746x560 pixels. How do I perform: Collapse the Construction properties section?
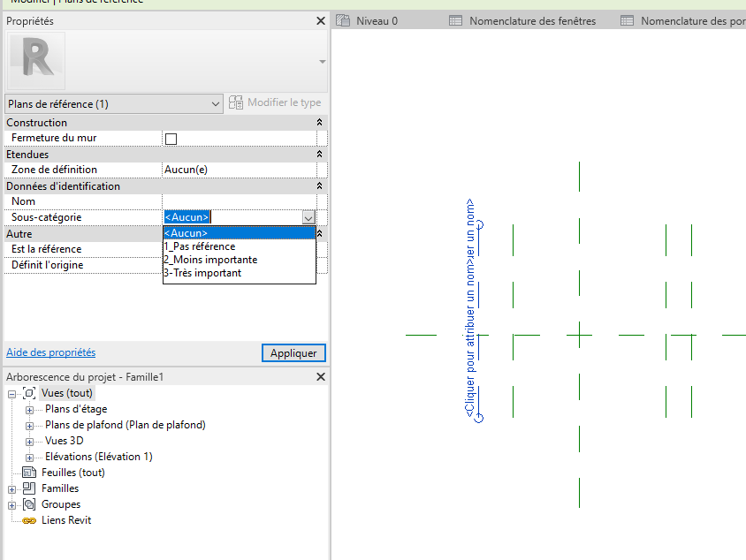pos(320,123)
